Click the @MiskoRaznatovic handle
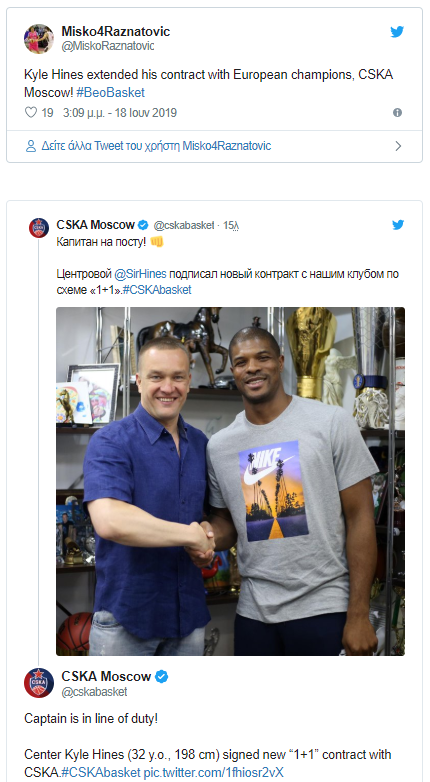 point(108,46)
